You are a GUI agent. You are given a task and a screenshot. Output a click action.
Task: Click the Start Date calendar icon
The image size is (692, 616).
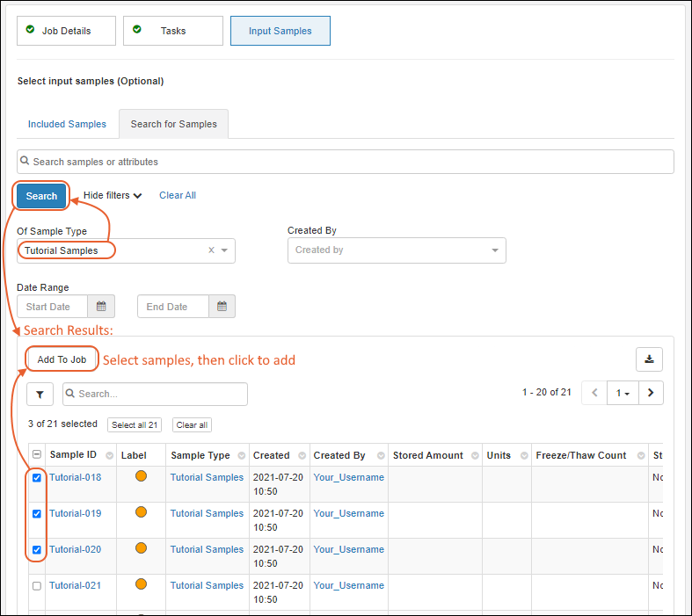(x=101, y=307)
